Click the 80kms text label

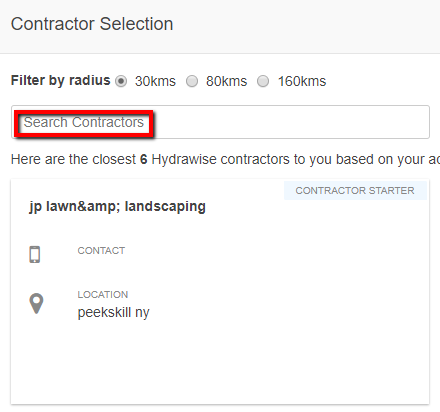point(226,81)
